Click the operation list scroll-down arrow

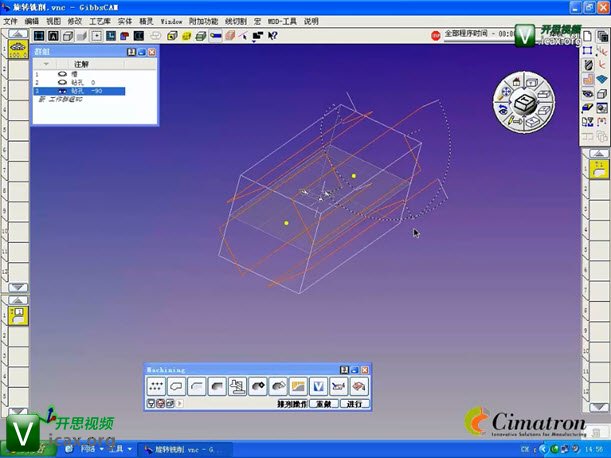pyautogui.click(x=599, y=407)
